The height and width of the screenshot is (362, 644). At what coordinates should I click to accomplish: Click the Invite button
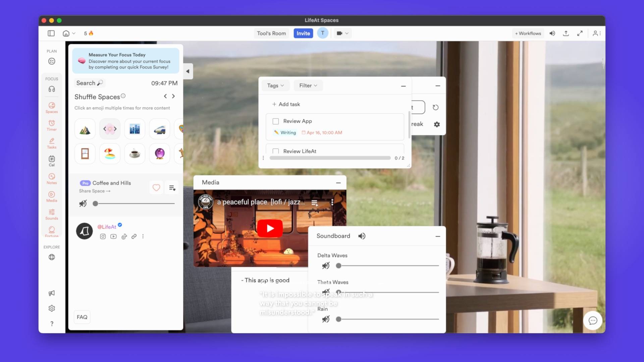[x=303, y=33]
